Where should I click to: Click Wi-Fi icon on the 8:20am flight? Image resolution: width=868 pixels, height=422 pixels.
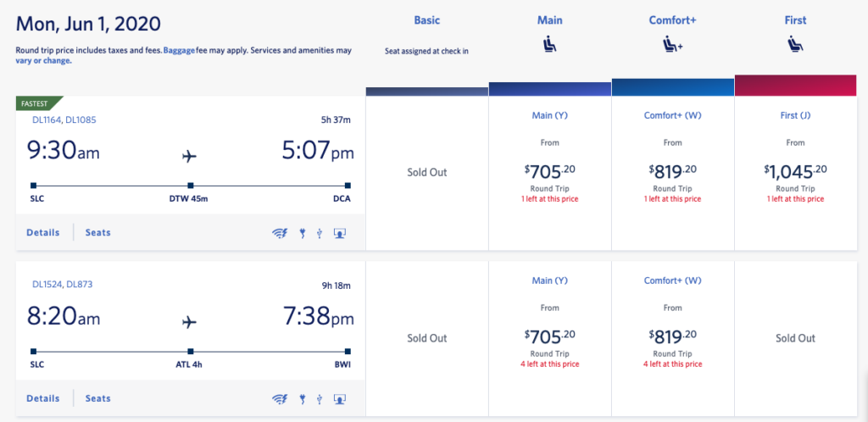[x=280, y=399]
